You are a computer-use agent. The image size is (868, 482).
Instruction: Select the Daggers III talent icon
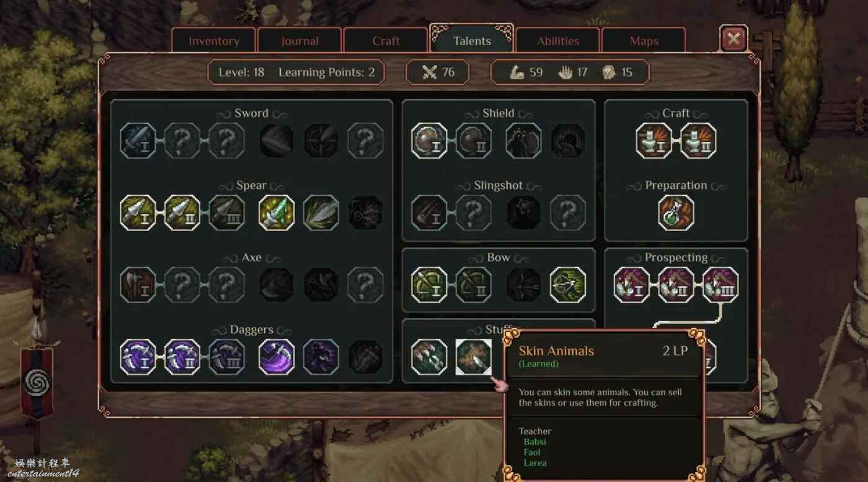pos(227,357)
